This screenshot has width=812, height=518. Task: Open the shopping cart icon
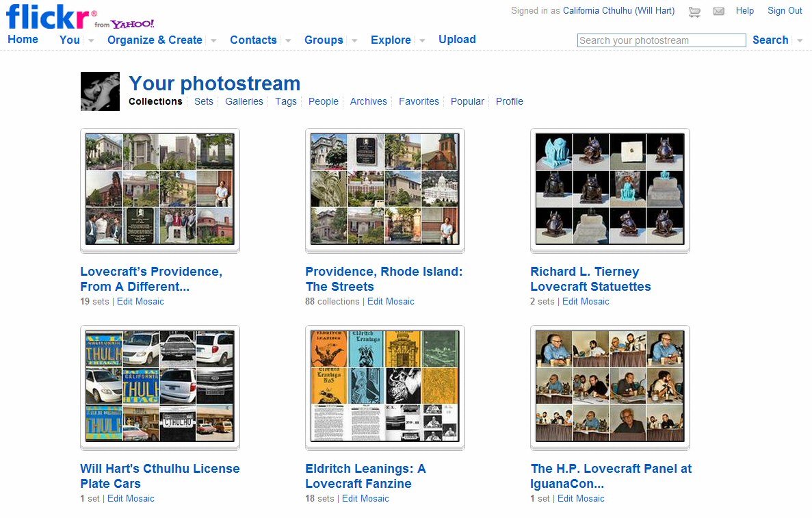coord(694,12)
